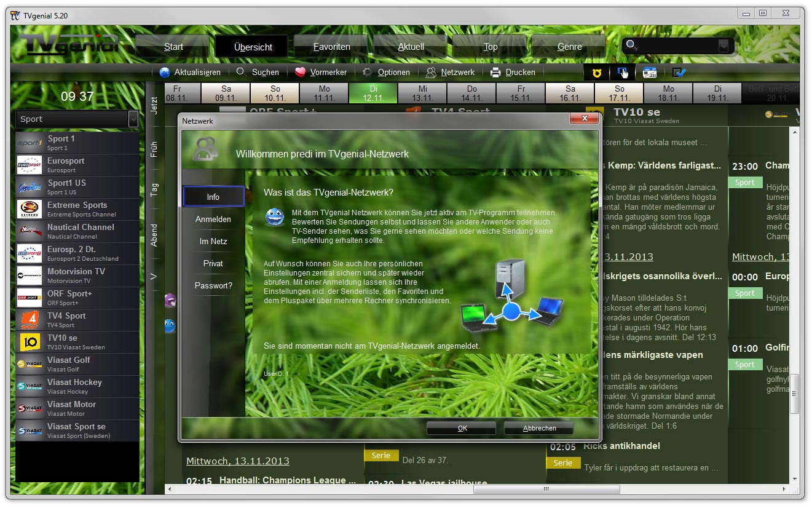This screenshot has width=812, height=508.
Task: Open the Übersicht tab
Action: 253,47
